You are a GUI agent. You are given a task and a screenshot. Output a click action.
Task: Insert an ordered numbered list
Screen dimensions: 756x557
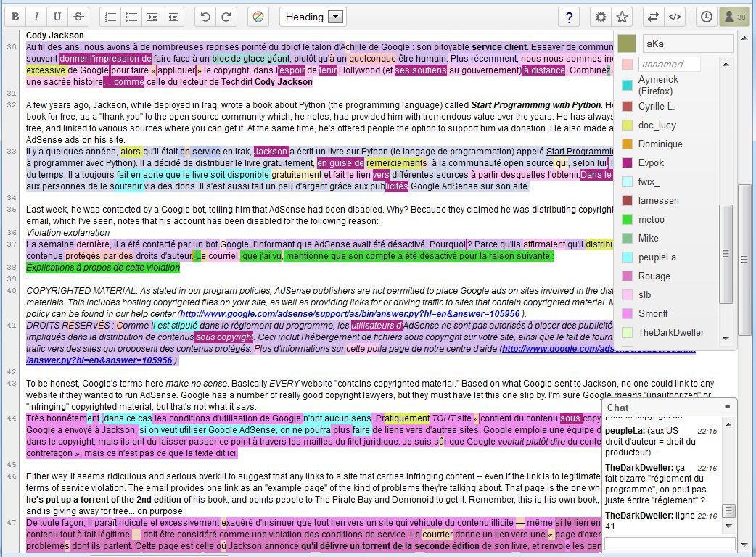[110, 17]
